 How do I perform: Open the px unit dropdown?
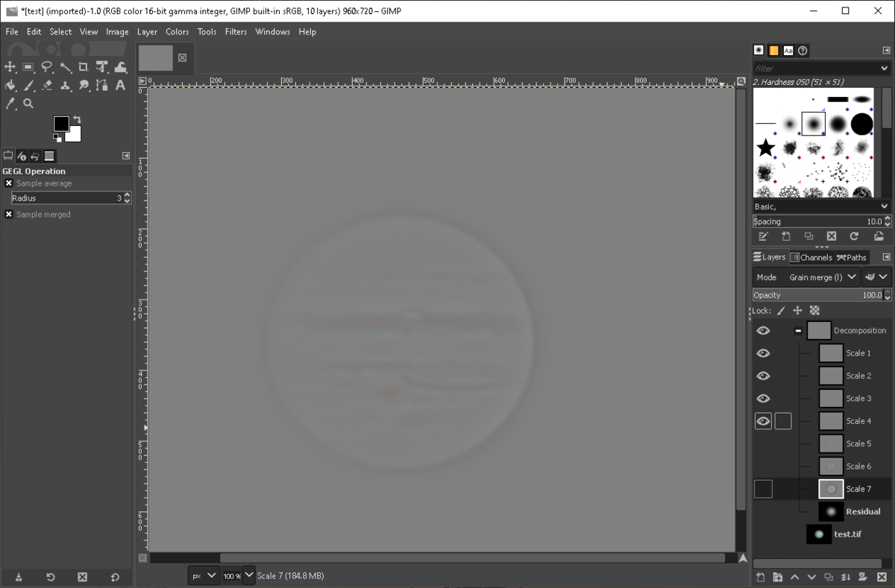pos(204,575)
